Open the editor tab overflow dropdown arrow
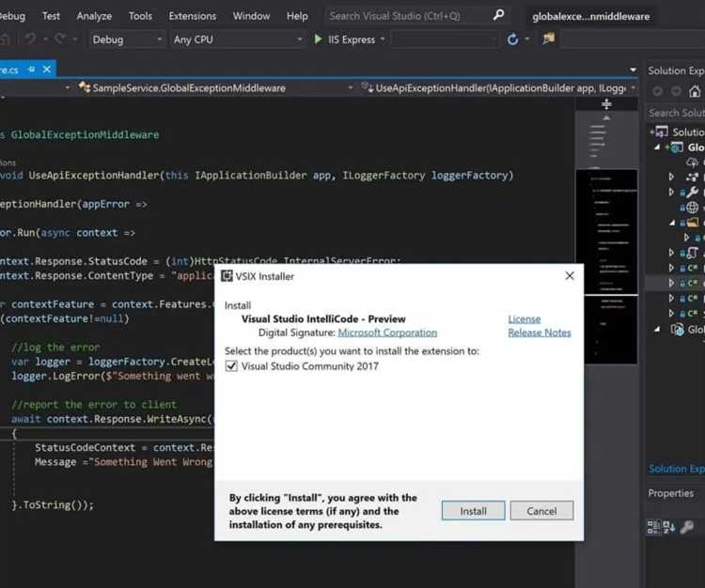The width and height of the screenshot is (705, 588). pos(633,70)
